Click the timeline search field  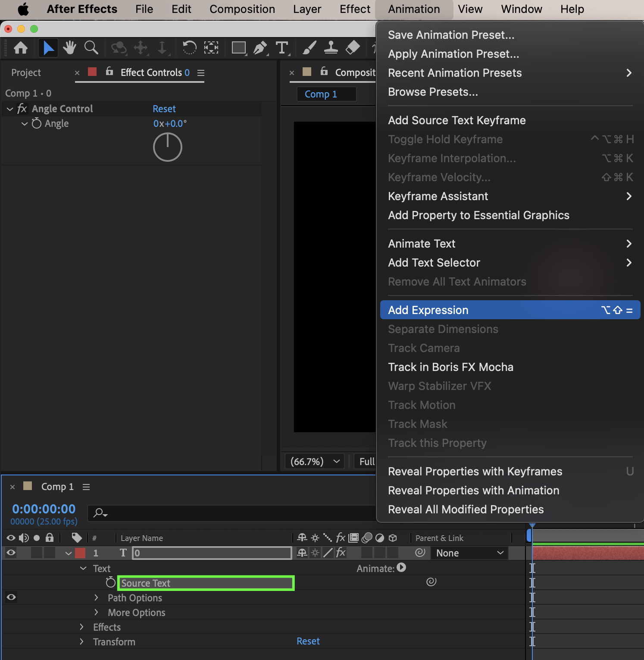click(x=233, y=513)
